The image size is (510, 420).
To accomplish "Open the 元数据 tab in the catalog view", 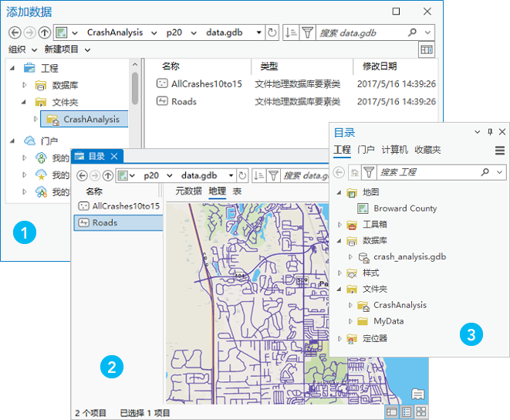I will pos(188,191).
